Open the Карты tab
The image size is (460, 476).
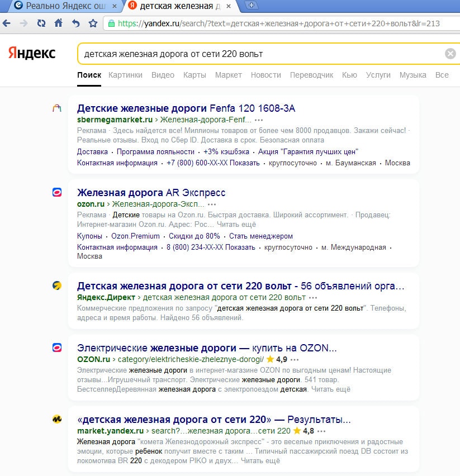point(195,75)
